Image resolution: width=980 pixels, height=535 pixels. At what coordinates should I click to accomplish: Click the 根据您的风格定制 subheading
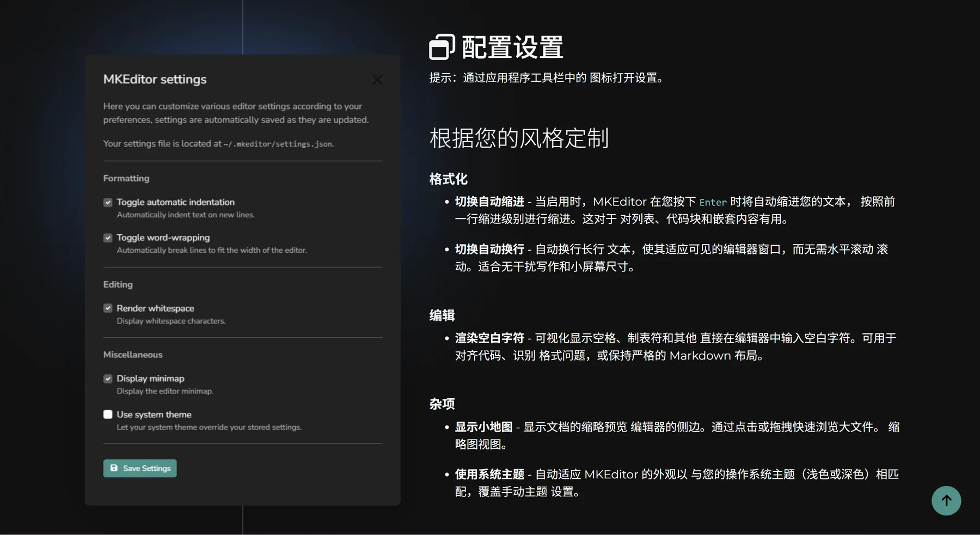click(518, 138)
